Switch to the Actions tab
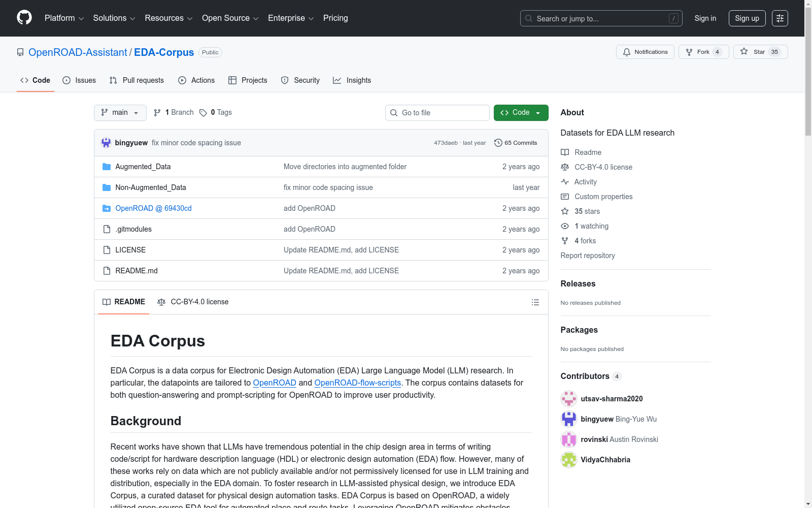Image resolution: width=812 pixels, height=508 pixels. pyautogui.click(x=196, y=80)
